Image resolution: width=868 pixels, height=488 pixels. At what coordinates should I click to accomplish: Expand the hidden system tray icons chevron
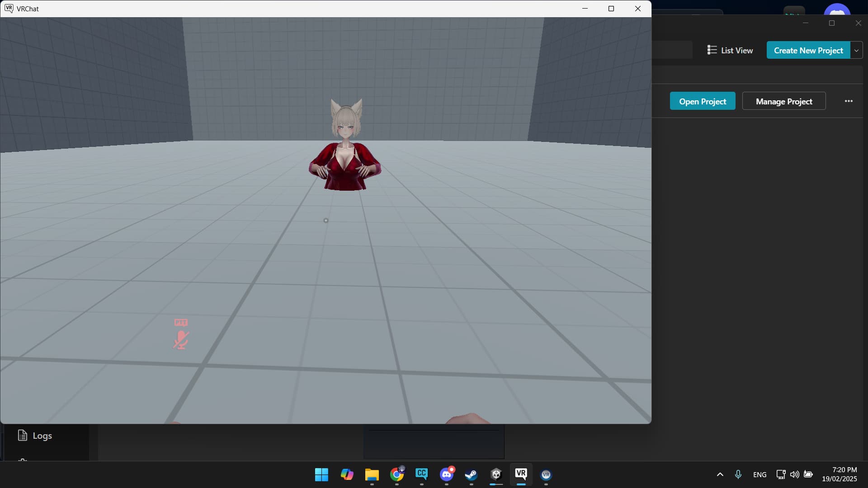coord(720,474)
